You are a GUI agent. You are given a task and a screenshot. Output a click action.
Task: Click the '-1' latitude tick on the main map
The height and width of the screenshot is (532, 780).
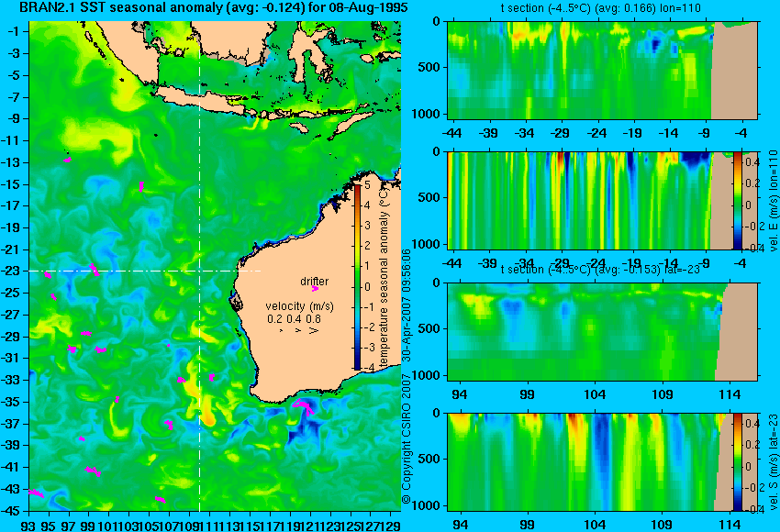[15, 31]
